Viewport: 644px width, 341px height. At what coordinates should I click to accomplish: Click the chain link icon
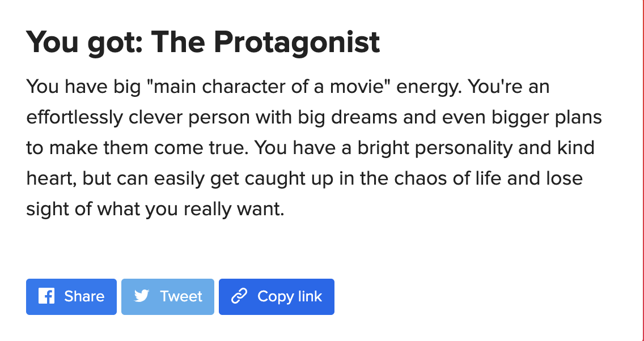(239, 296)
